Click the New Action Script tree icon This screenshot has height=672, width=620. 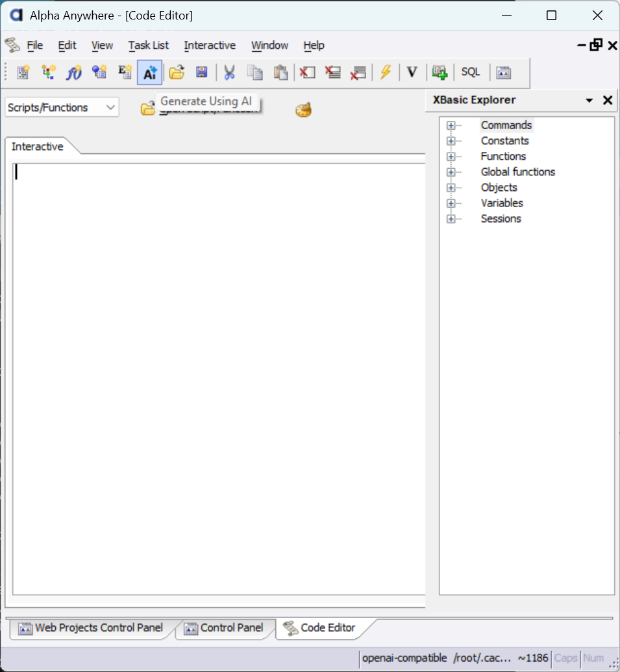[49, 73]
